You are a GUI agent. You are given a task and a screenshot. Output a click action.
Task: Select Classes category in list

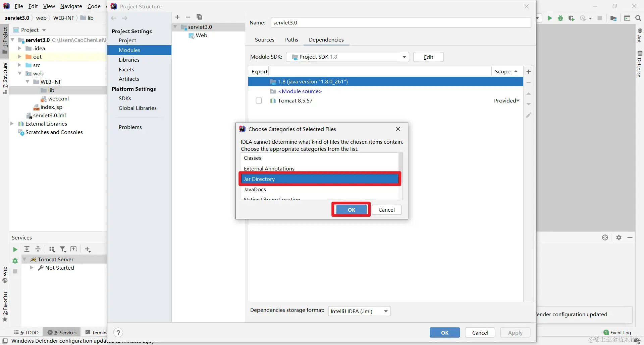(x=320, y=158)
